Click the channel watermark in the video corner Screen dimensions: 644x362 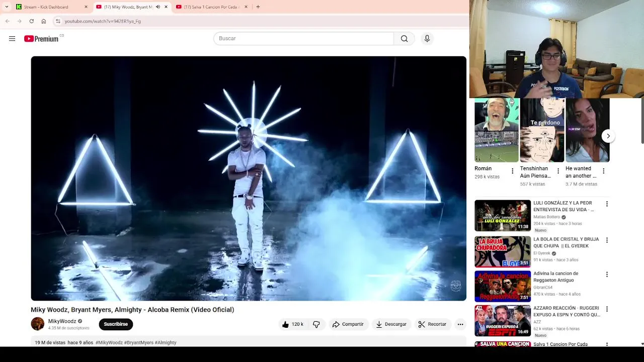456,286
